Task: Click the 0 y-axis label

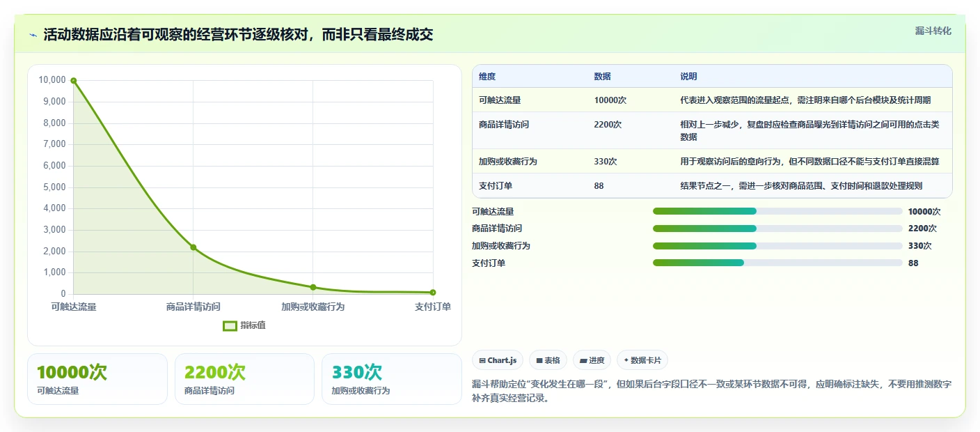Action: tap(63, 294)
